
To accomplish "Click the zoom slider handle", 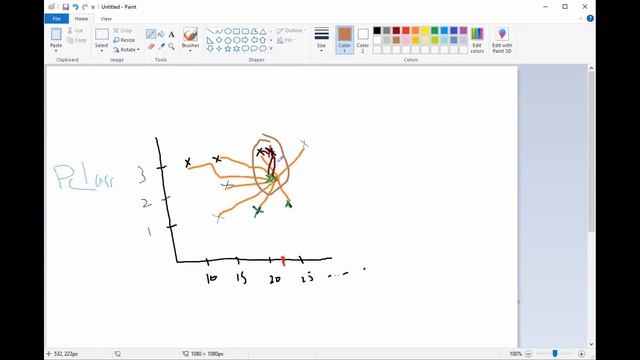I will pyautogui.click(x=555, y=353).
